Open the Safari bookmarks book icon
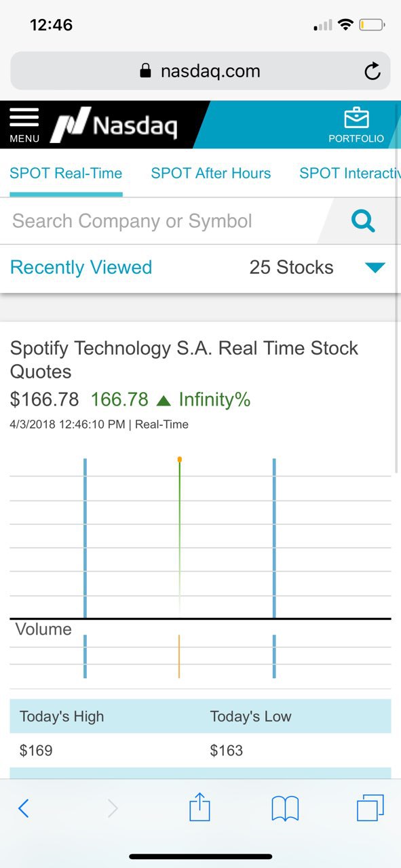401x868 pixels. (285, 808)
